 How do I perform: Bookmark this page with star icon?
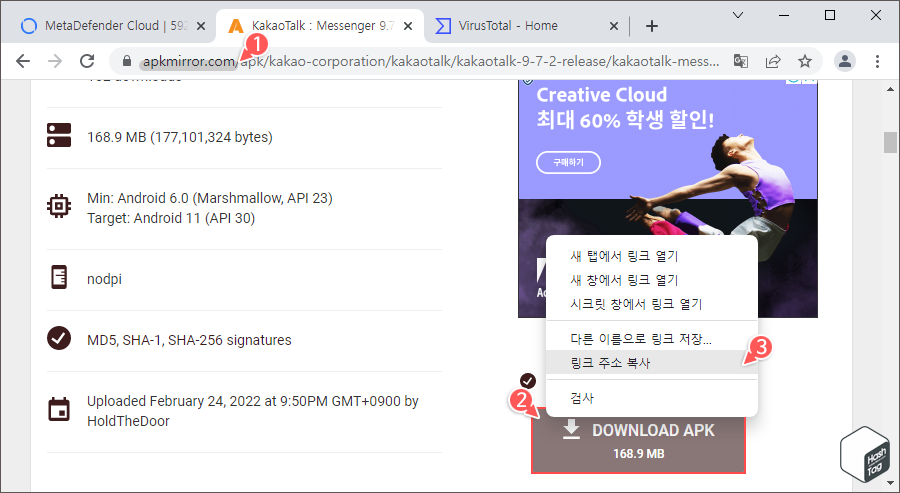(x=805, y=61)
